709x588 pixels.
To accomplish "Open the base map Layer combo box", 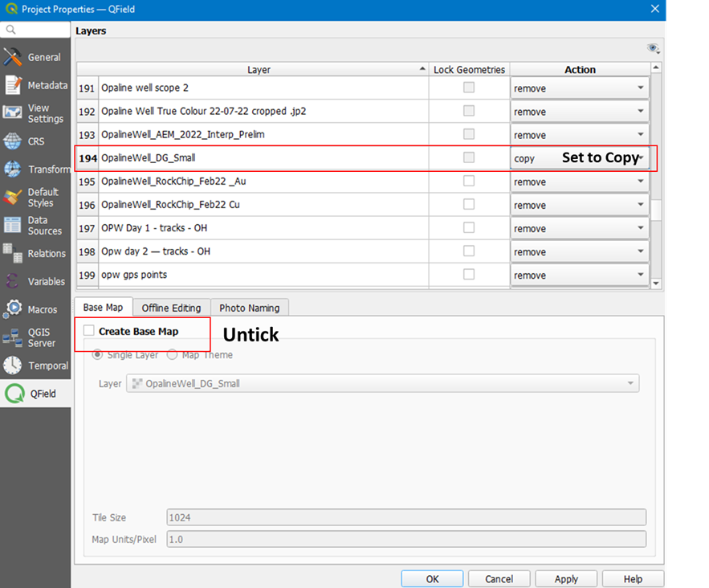I will (382, 383).
